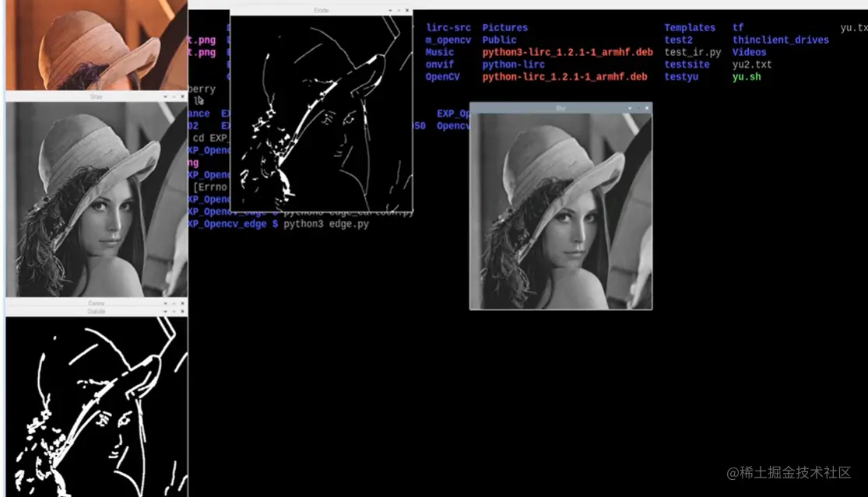Click 'test2' in the terminal listing
Image resolution: width=868 pixels, height=497 pixels.
click(678, 40)
